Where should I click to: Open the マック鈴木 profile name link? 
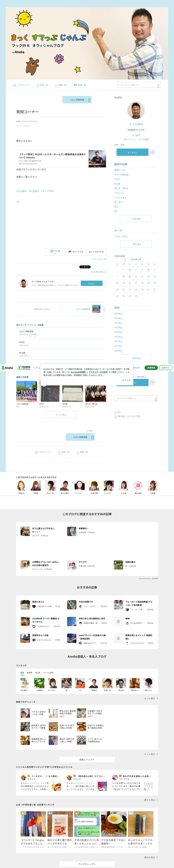click(136, 124)
